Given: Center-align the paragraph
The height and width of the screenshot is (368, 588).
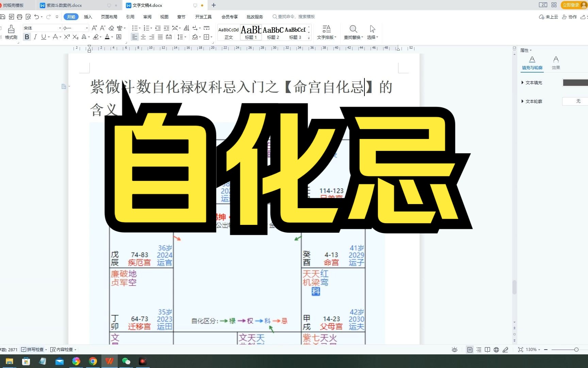Looking at the screenshot, I should (x=143, y=37).
